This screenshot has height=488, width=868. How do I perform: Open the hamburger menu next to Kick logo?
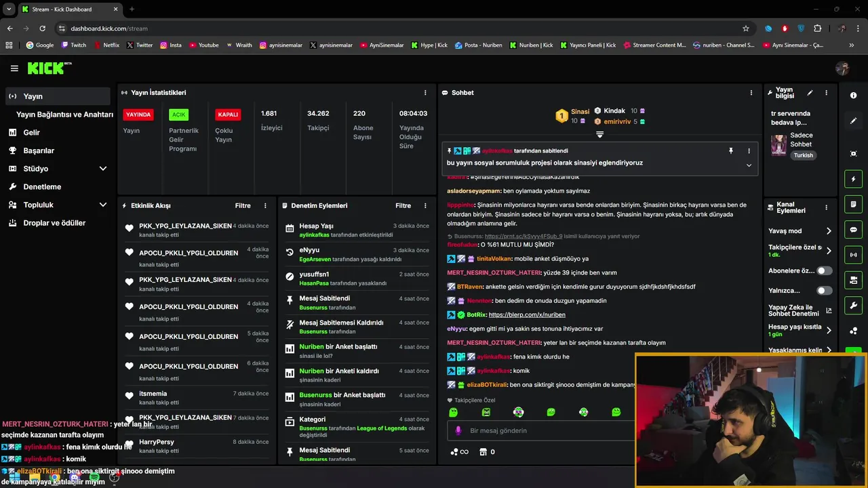[14, 68]
